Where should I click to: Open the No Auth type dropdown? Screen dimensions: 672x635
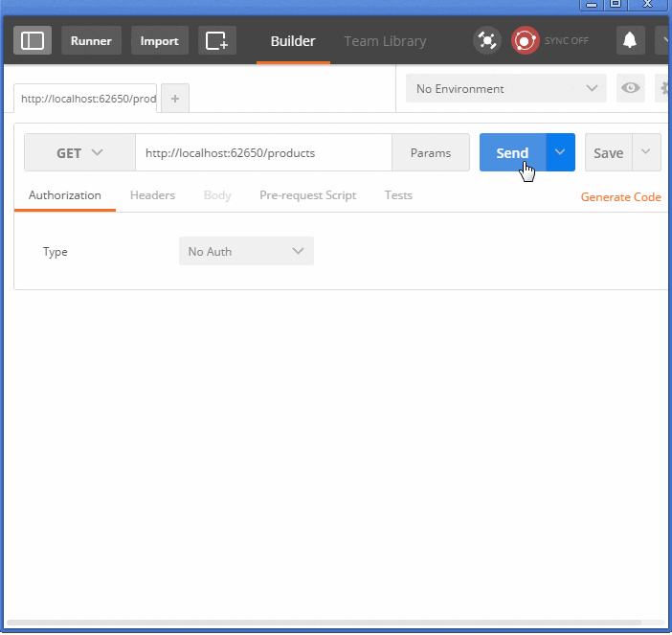click(246, 251)
